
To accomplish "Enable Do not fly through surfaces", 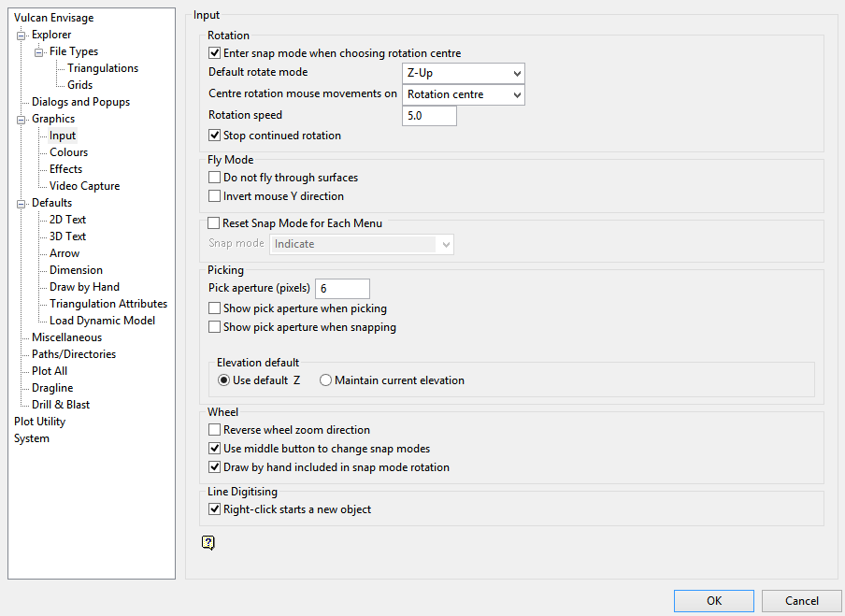I will [215, 178].
